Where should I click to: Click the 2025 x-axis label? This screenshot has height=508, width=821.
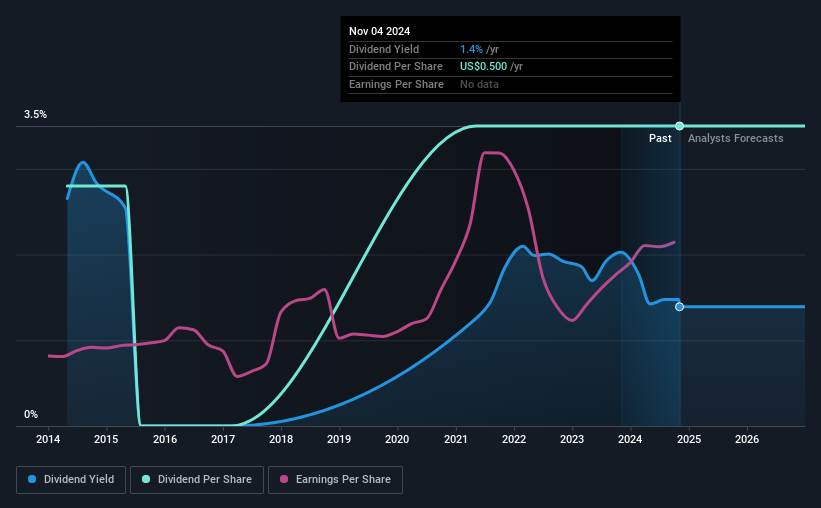click(x=689, y=439)
